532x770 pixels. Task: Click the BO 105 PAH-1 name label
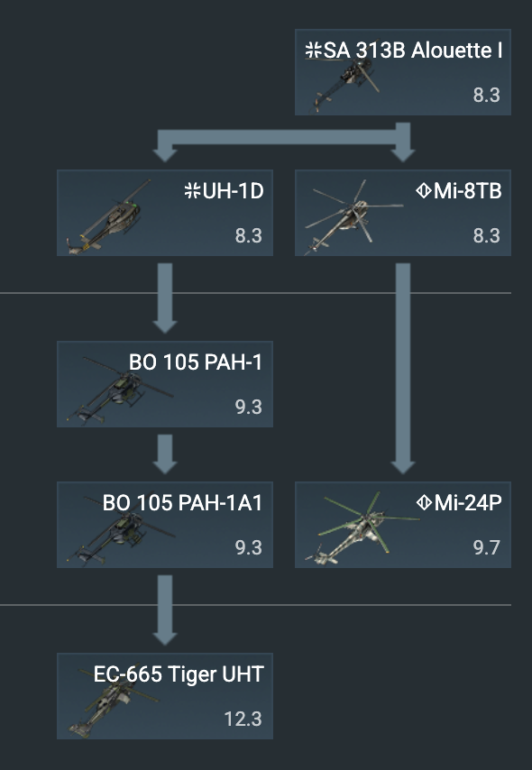click(196, 362)
